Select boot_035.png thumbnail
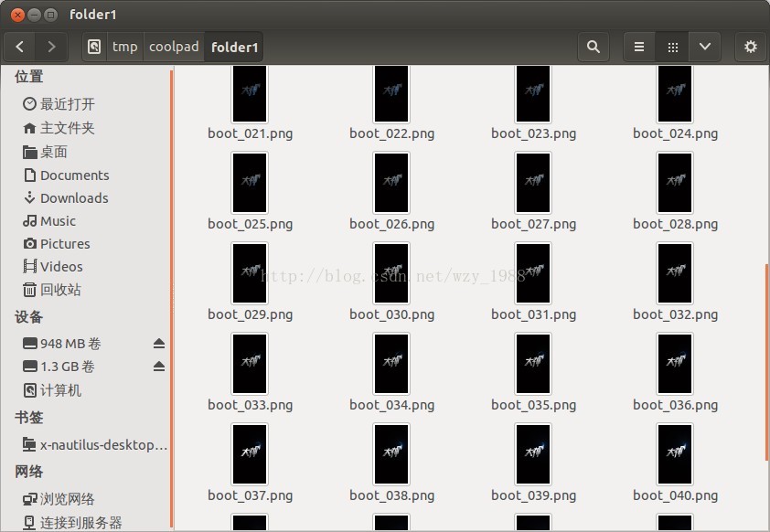Viewport: 770px width, 532px height. [x=533, y=364]
